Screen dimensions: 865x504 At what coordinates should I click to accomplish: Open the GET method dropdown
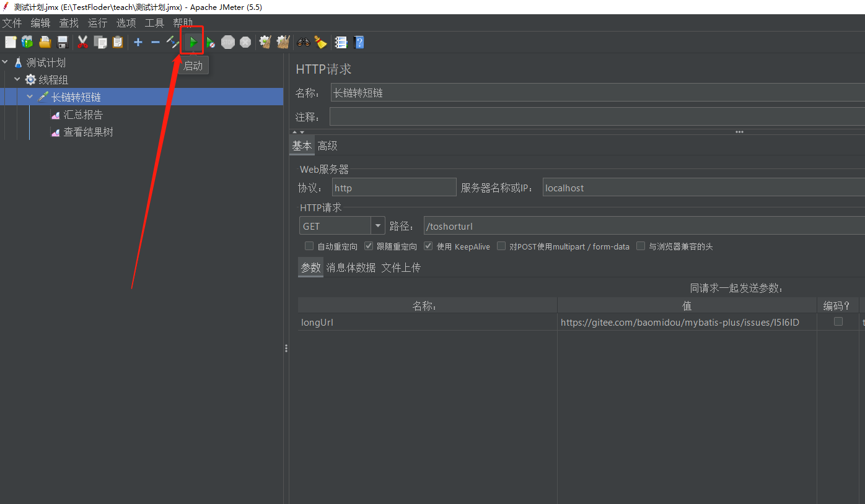pos(377,226)
